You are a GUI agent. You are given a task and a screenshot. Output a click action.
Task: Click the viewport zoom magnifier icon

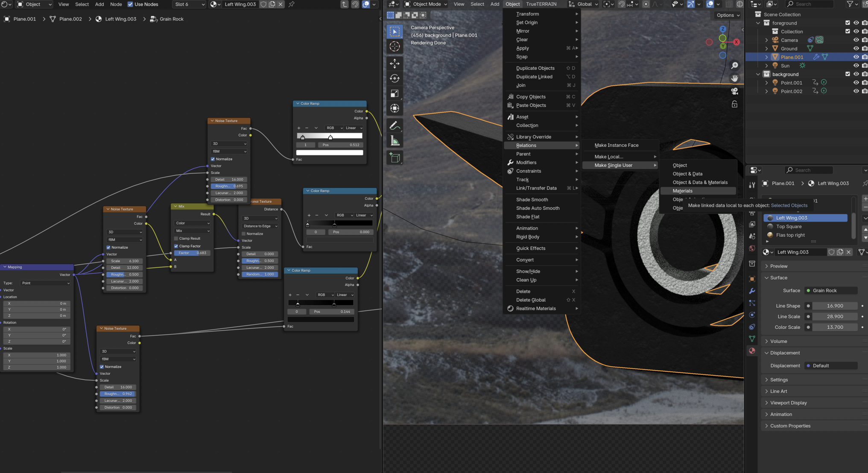734,65
